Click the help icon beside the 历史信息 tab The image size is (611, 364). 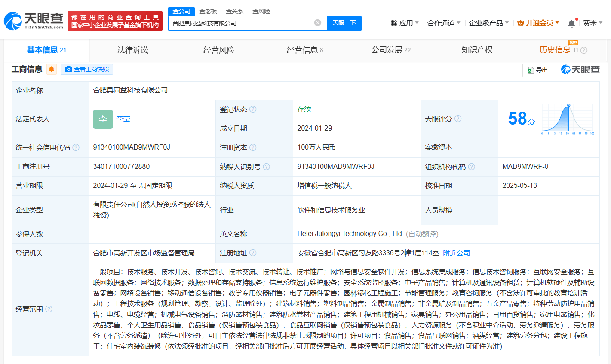583,50
